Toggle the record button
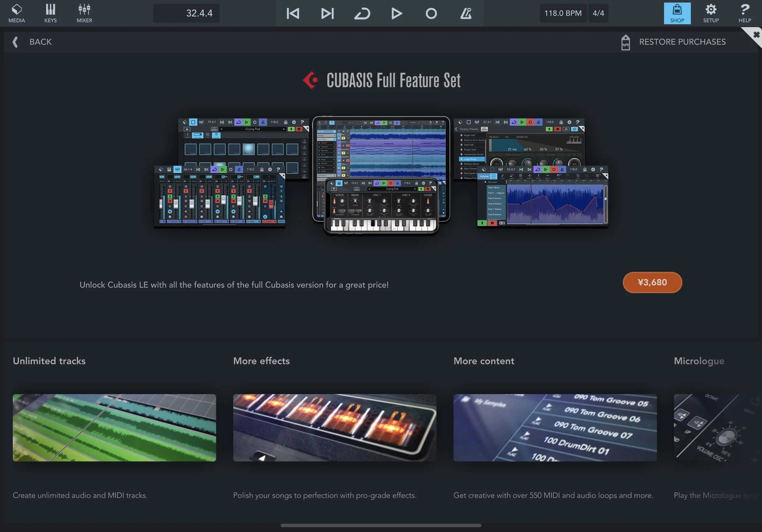 coord(431,13)
